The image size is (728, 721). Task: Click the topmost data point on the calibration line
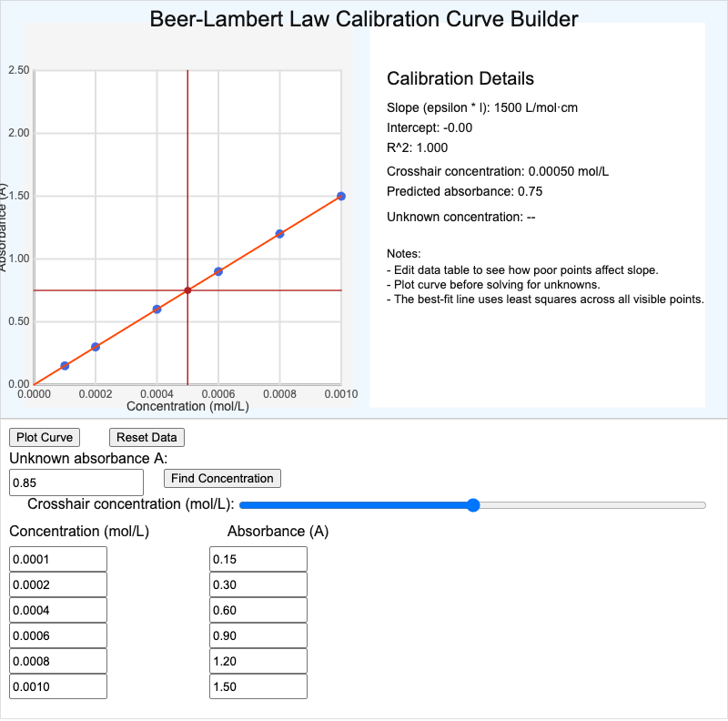tap(340, 196)
